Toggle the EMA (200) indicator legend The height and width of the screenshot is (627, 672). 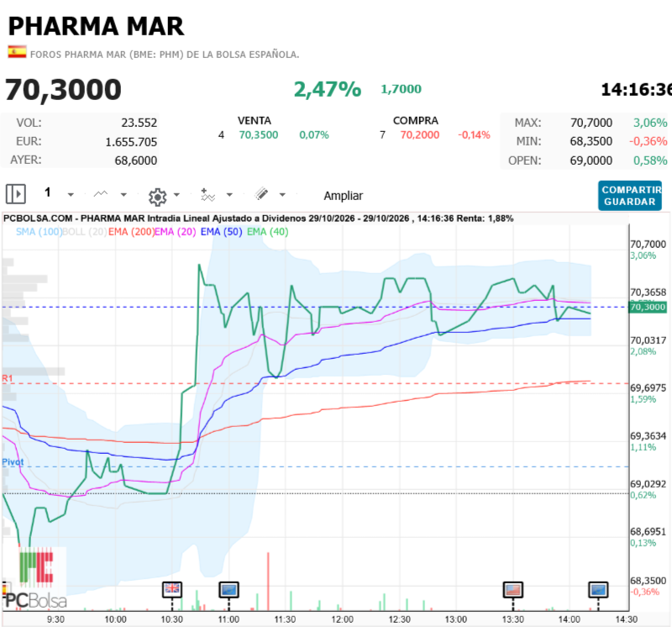coord(131,232)
